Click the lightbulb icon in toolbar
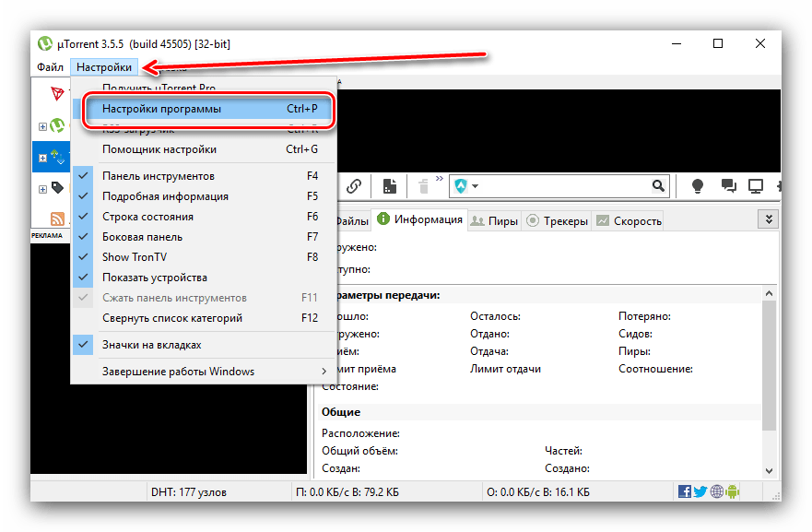 click(x=698, y=186)
